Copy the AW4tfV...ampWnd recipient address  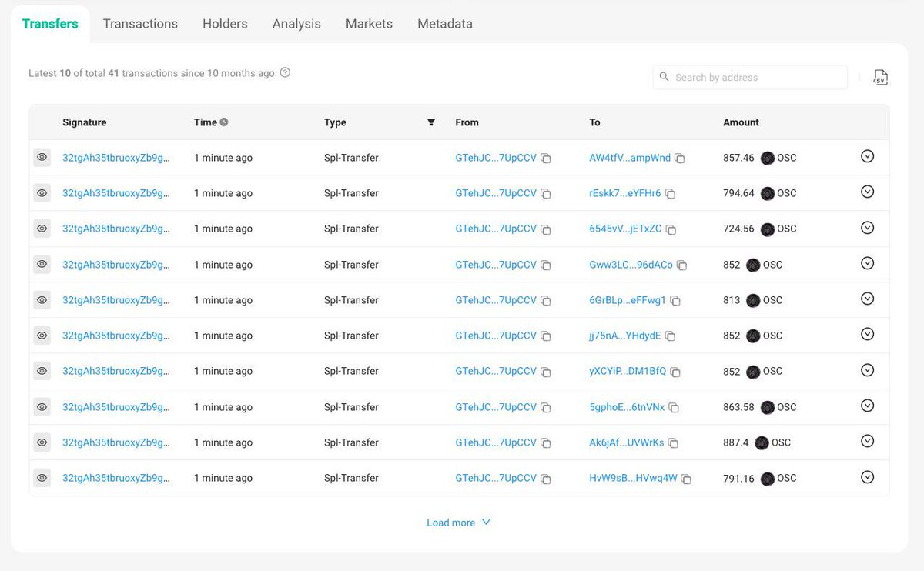(x=679, y=157)
